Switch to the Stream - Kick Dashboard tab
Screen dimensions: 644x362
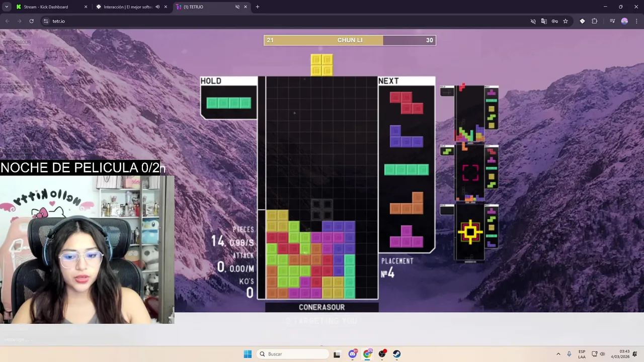pos(46,7)
